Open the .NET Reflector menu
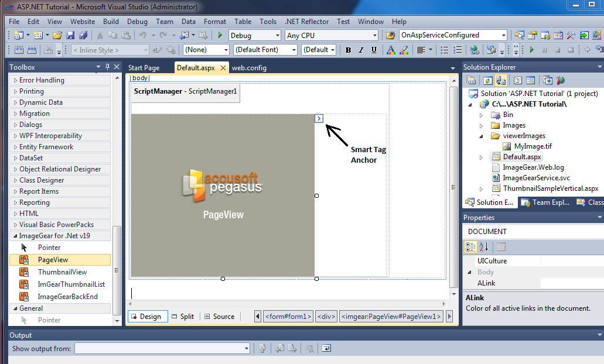The height and width of the screenshot is (364, 604). coord(306,22)
